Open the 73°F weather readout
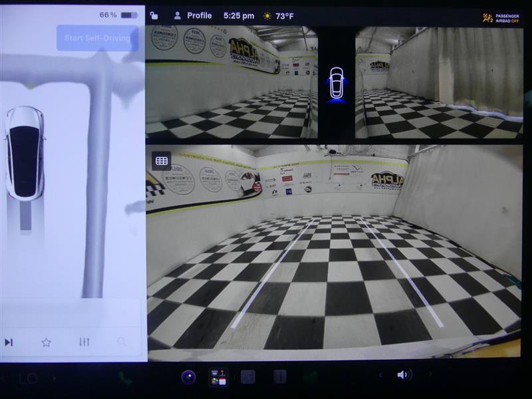This screenshot has width=532, height=399. point(279,16)
